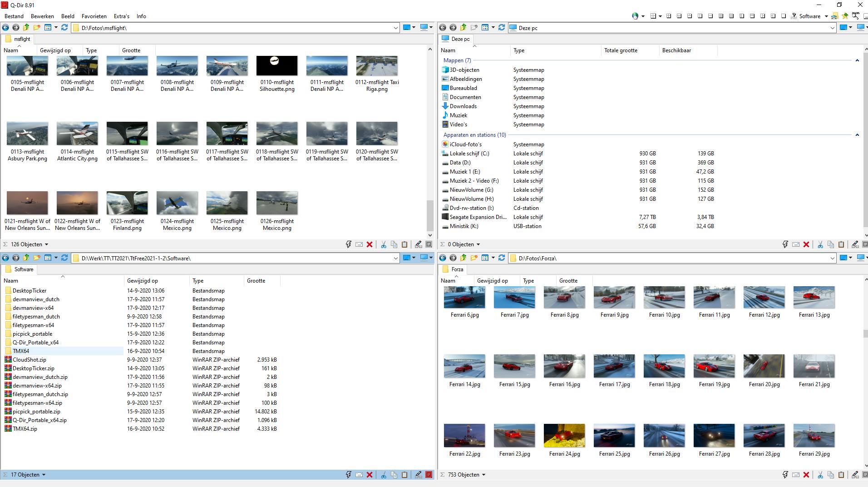Click the scissors cut icon in Forza pane
This screenshot has width=868, height=487.
click(x=820, y=475)
